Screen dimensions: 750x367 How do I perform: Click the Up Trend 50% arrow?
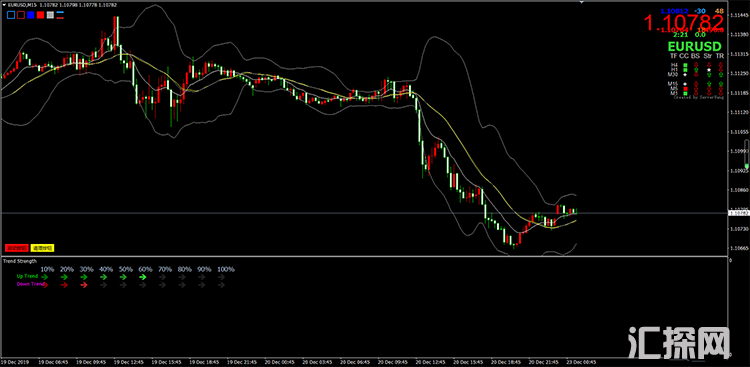click(123, 277)
